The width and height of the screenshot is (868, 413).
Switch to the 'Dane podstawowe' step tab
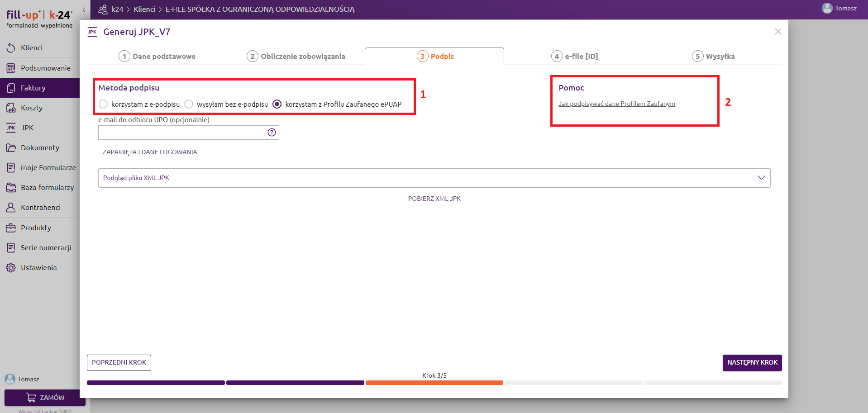tap(157, 57)
